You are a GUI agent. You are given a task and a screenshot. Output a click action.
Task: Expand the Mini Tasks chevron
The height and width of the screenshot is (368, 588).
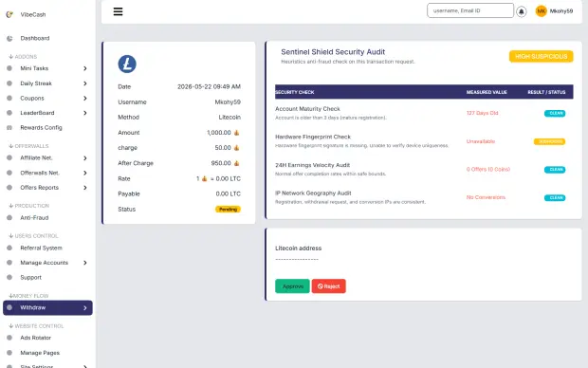coord(85,68)
